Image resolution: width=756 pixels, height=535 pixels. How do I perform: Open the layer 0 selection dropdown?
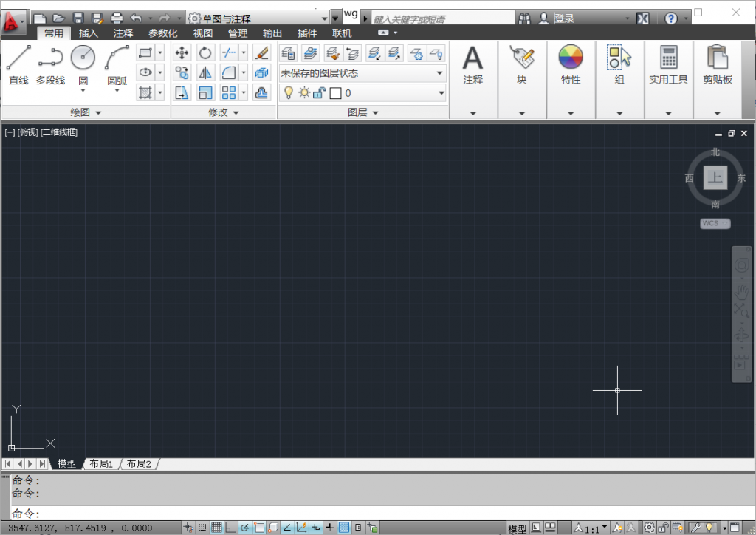click(362, 92)
